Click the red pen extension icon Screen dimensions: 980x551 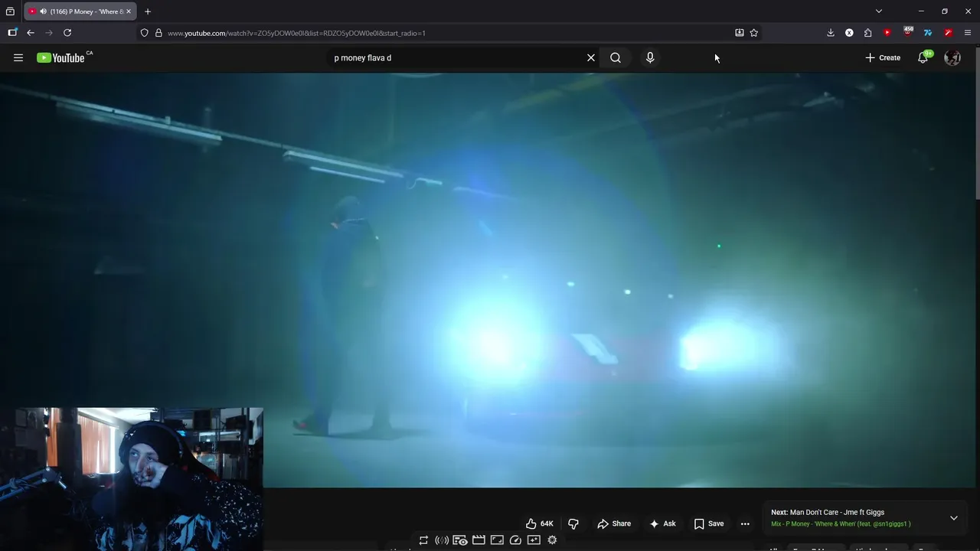[948, 33]
